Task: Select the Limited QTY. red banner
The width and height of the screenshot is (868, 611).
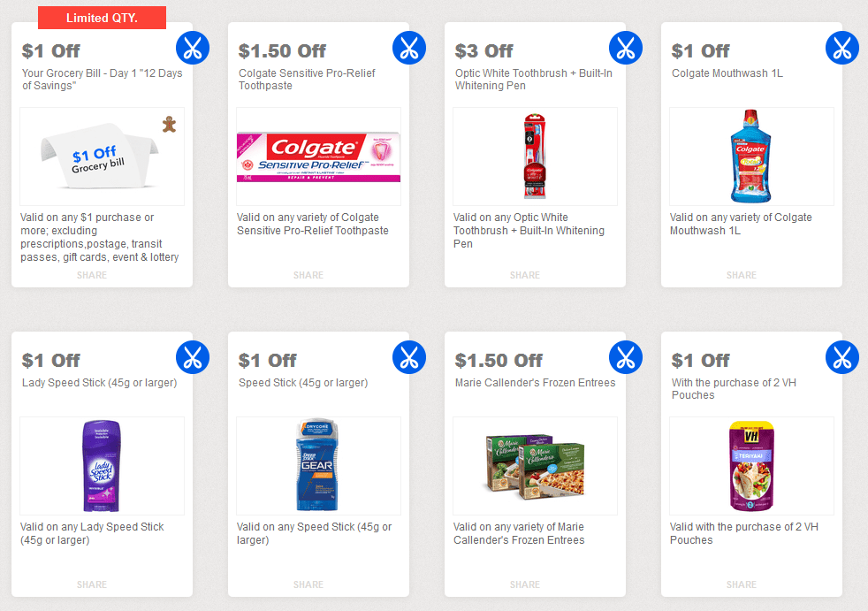Action: (102, 18)
